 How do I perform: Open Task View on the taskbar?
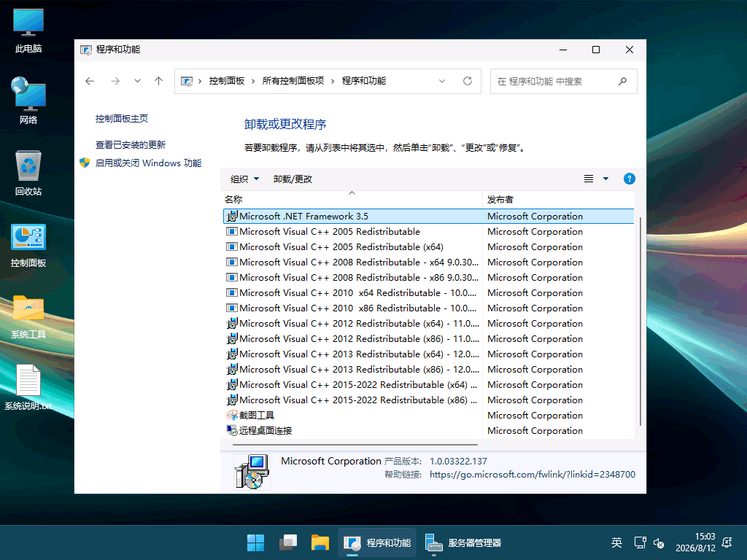pyautogui.click(x=287, y=542)
